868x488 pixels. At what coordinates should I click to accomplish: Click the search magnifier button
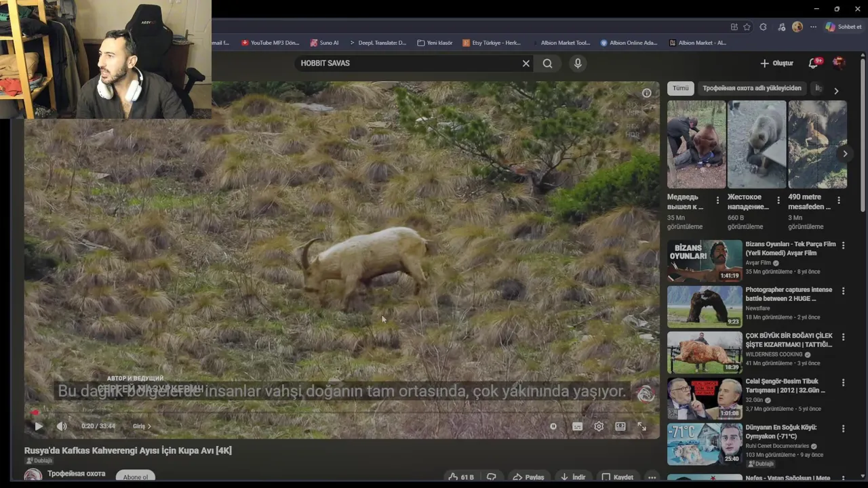click(547, 63)
